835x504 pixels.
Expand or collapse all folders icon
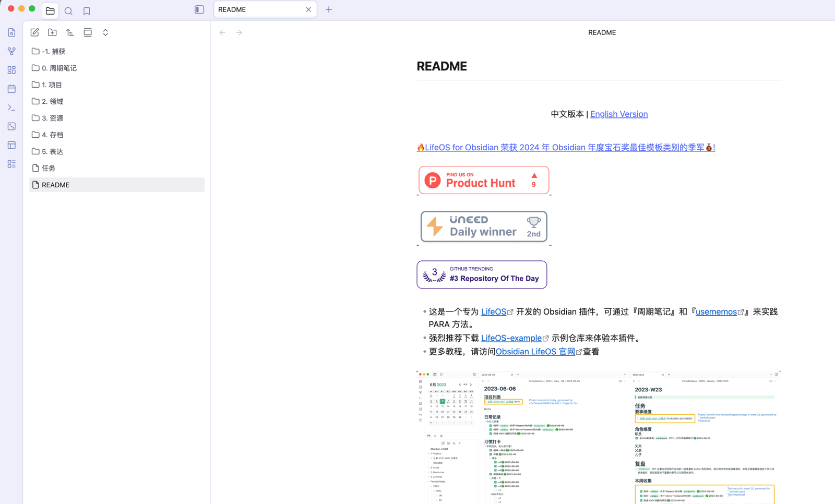105,32
